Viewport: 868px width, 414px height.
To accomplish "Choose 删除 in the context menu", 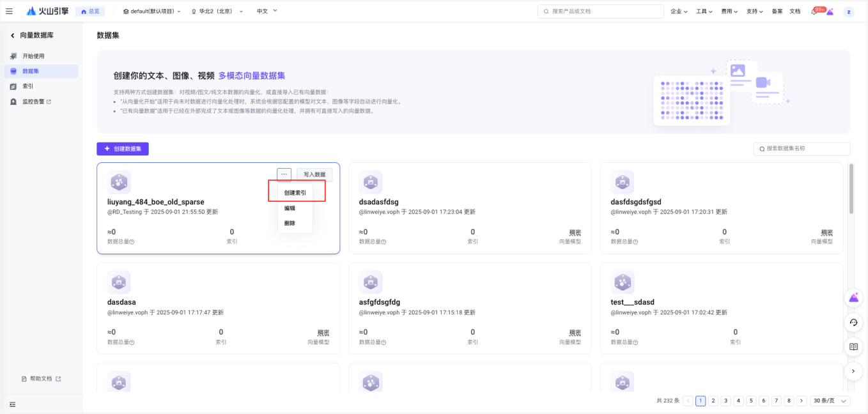I will [x=290, y=223].
